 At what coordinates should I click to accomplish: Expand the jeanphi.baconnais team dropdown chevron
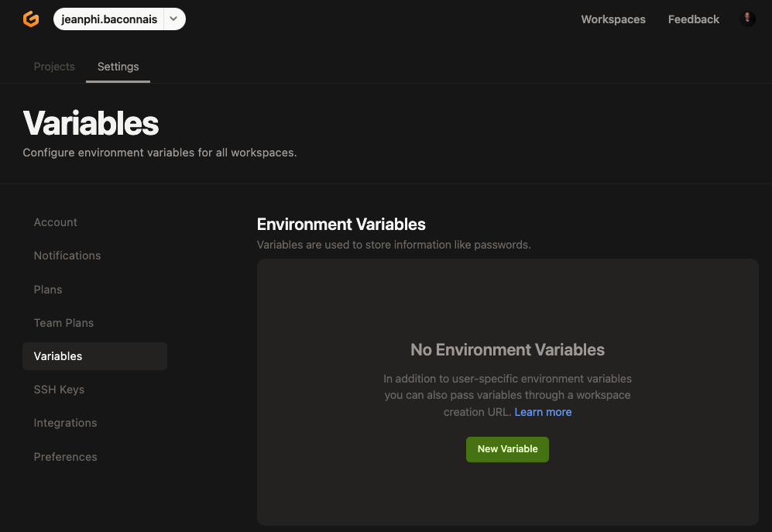(x=174, y=19)
